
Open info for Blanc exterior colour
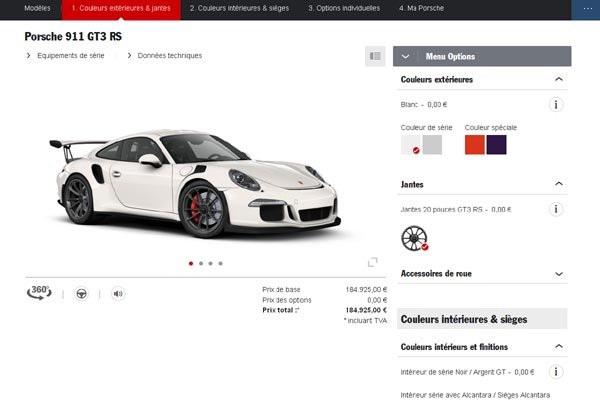[x=556, y=104]
